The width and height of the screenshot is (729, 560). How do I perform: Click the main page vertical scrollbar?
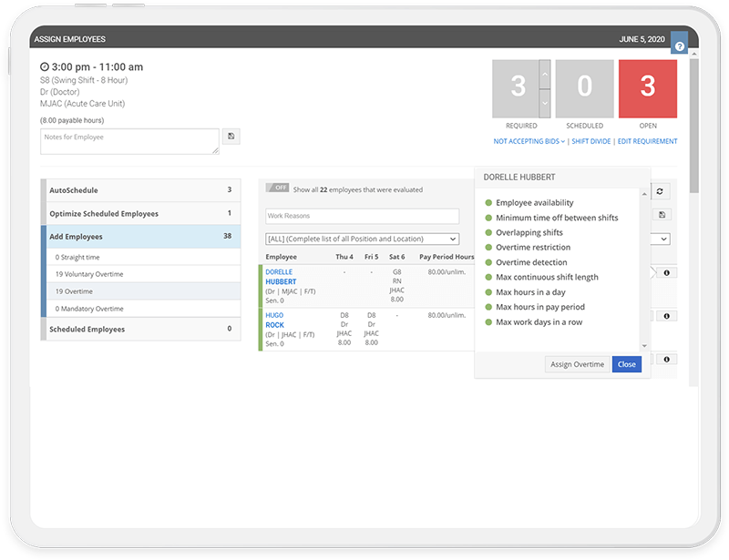[x=694, y=126]
